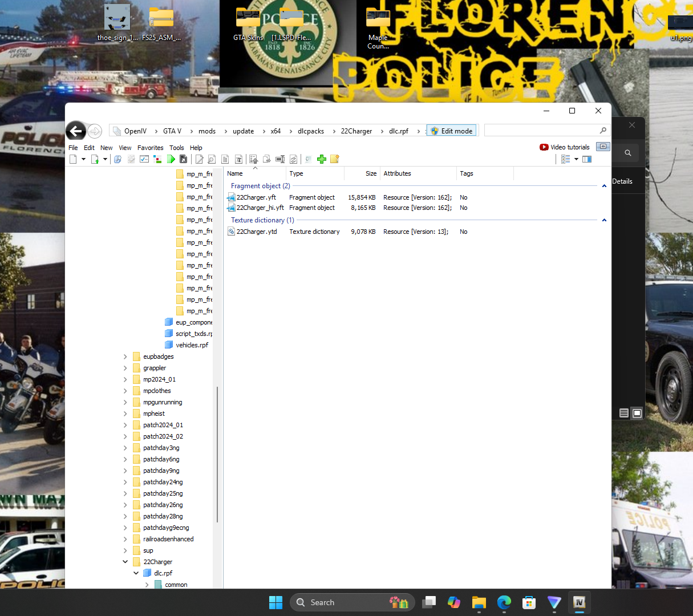Open the Tools menu

(177, 148)
